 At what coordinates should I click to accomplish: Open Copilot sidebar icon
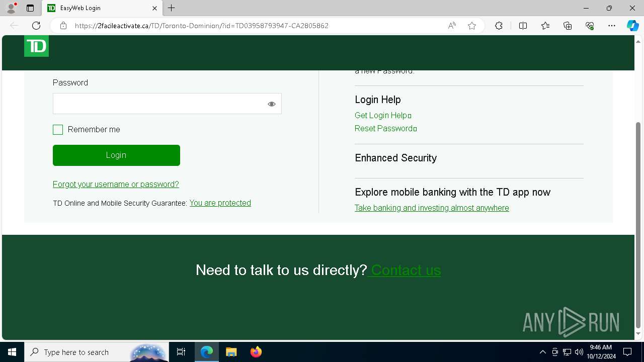[632, 26]
